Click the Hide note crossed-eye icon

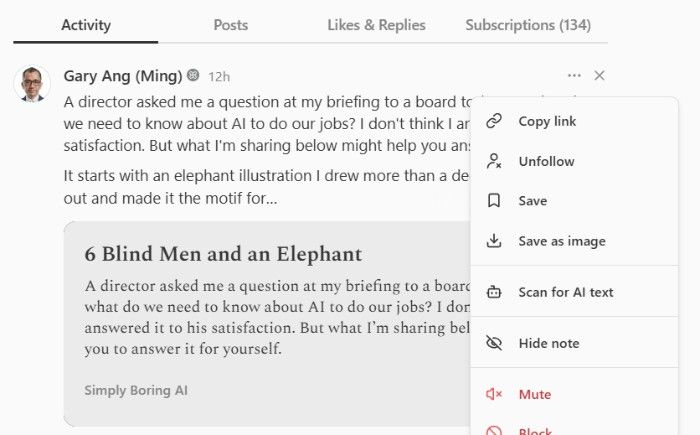point(494,343)
